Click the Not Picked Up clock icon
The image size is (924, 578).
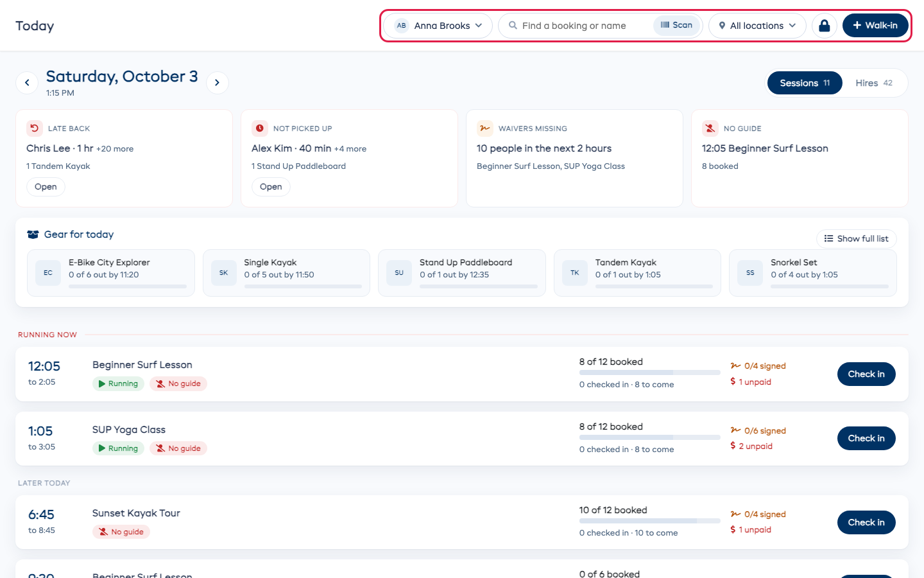tap(260, 128)
